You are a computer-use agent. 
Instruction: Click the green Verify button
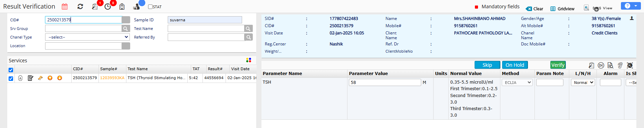click(558, 65)
